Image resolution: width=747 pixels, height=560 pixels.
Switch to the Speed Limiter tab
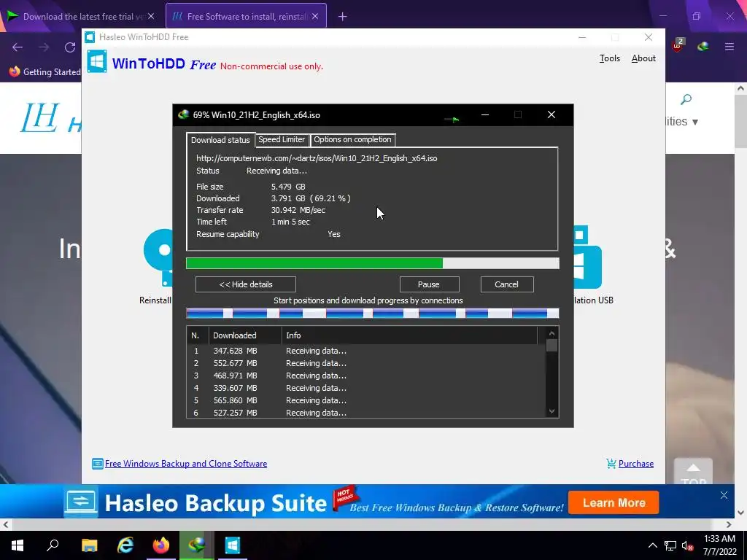[x=281, y=139]
